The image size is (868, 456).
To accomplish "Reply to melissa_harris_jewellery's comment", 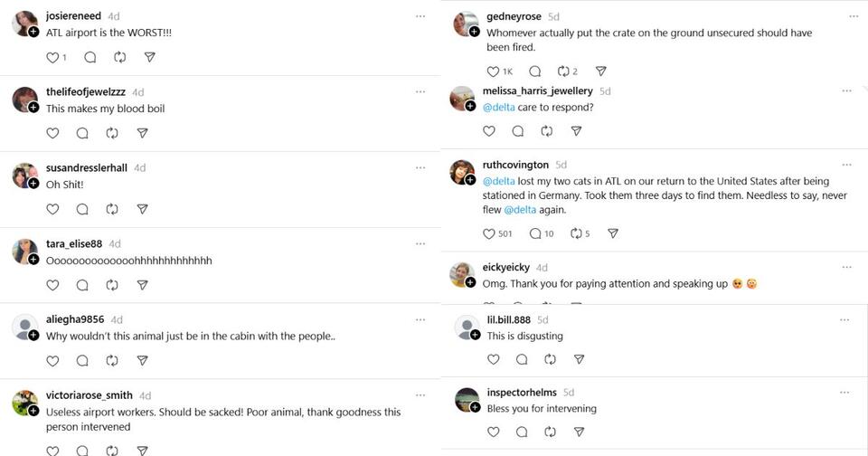I will point(518,131).
